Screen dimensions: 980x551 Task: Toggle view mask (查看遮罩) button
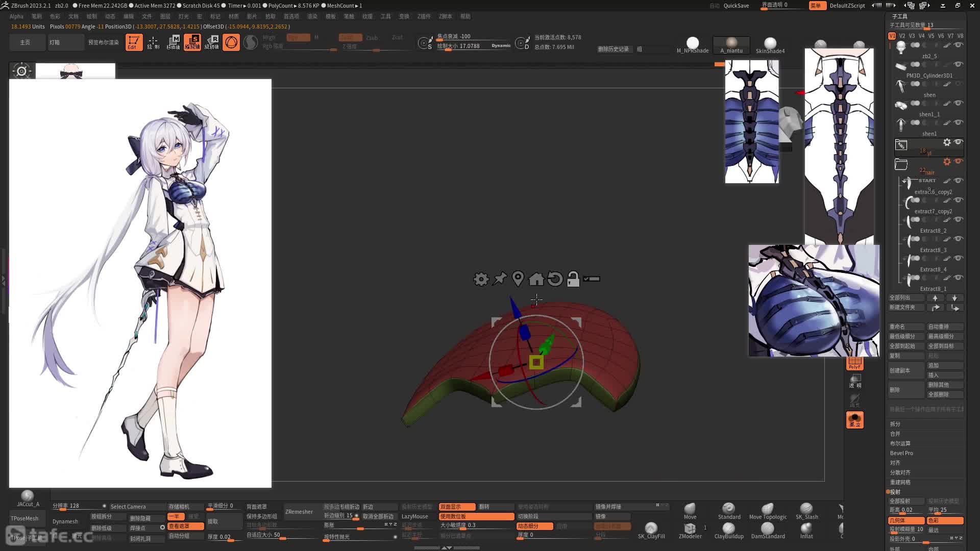(186, 526)
